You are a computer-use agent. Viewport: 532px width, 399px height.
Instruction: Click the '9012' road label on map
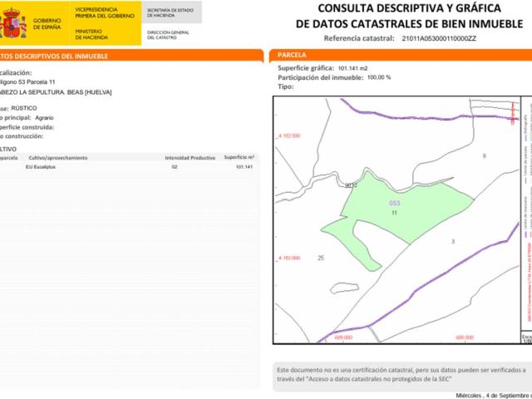click(x=351, y=185)
